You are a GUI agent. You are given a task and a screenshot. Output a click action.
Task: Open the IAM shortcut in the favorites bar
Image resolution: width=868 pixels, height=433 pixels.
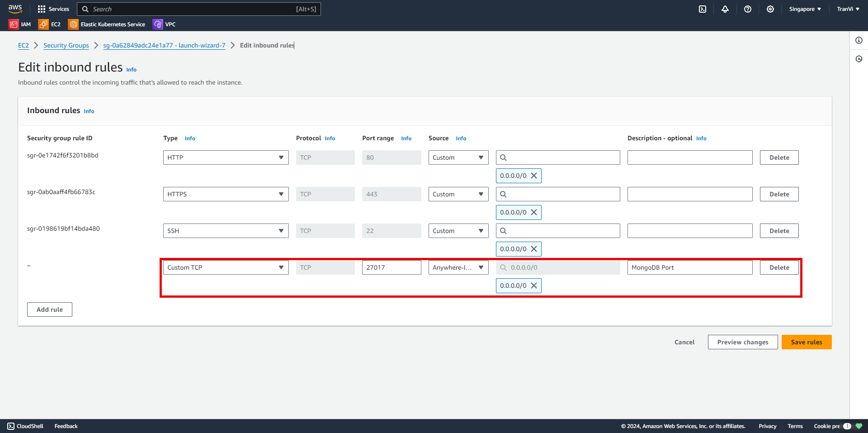click(20, 24)
